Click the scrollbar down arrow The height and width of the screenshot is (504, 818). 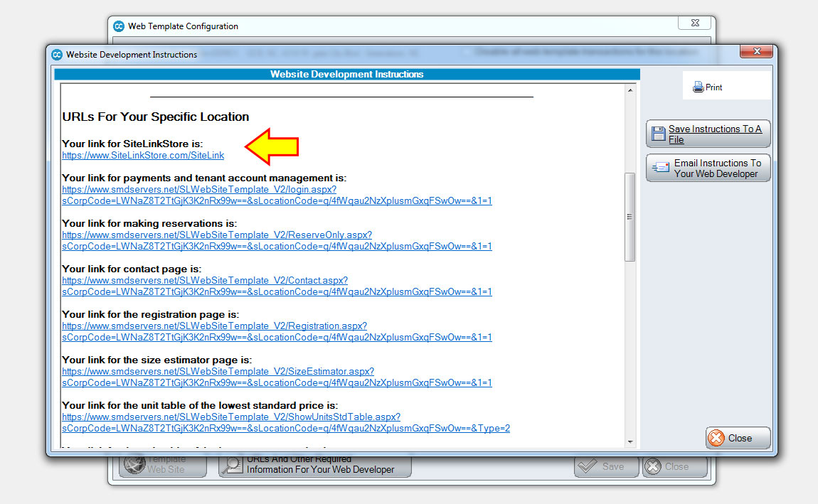pos(630,441)
